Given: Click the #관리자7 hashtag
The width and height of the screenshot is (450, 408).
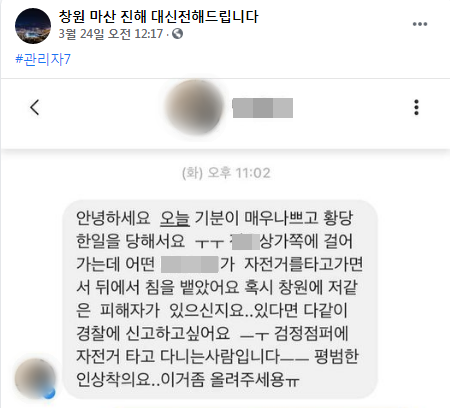Looking at the screenshot, I should [x=43, y=59].
